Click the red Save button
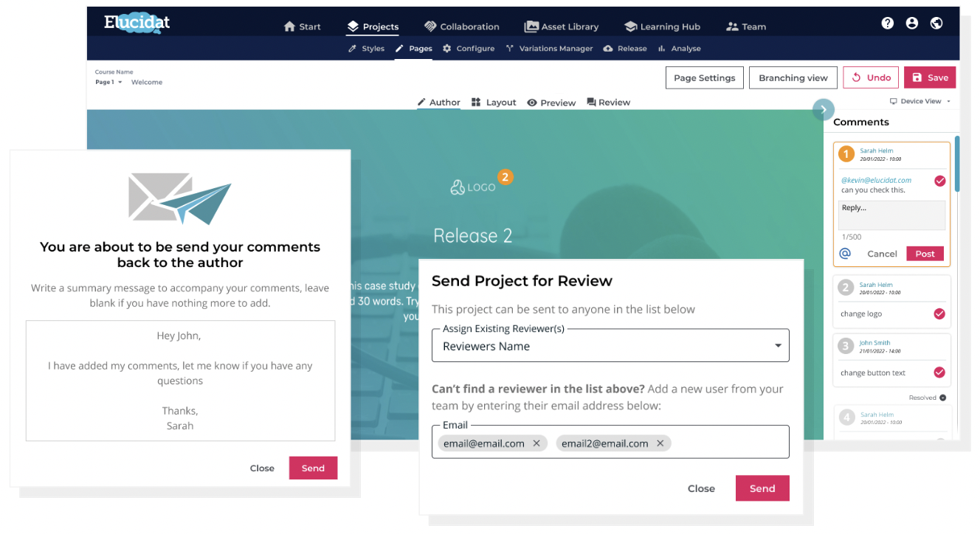Image resolution: width=980 pixels, height=534 pixels. point(930,77)
